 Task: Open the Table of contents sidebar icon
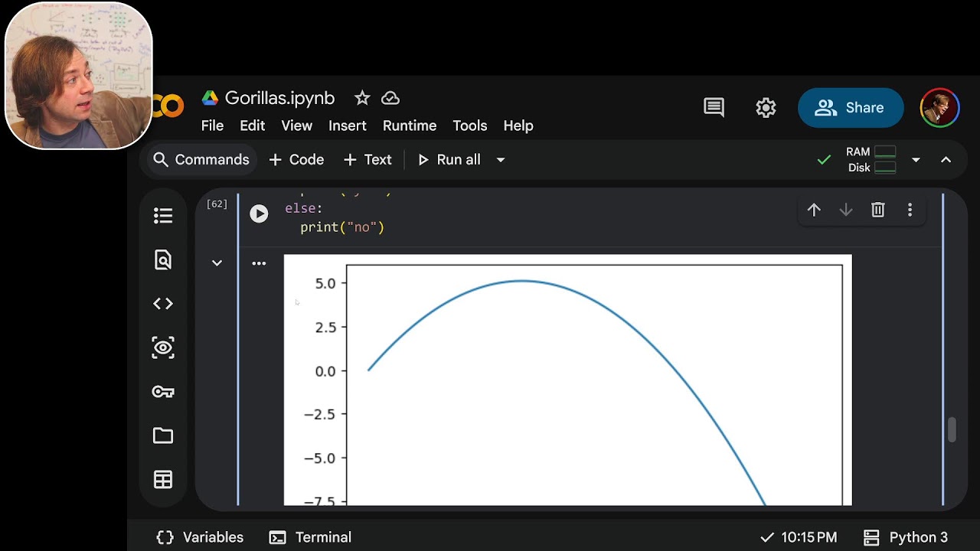click(x=163, y=216)
